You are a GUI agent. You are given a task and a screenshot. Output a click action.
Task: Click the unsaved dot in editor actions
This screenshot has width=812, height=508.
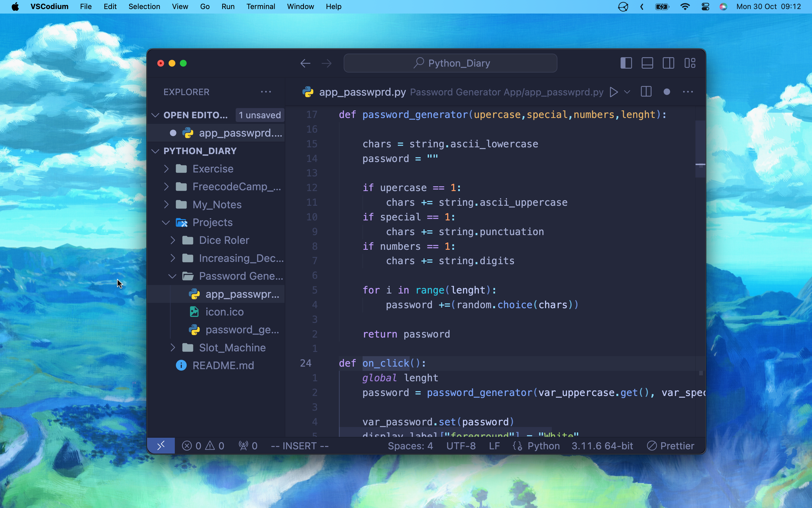667,92
